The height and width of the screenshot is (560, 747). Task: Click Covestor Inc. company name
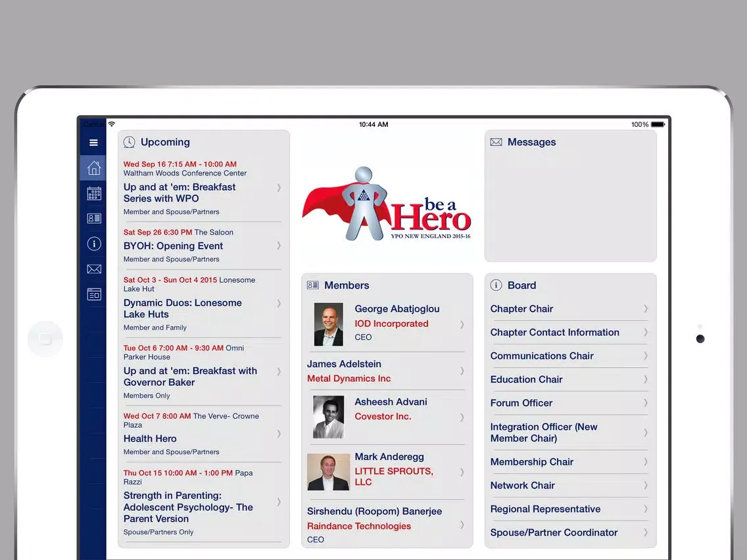click(383, 416)
